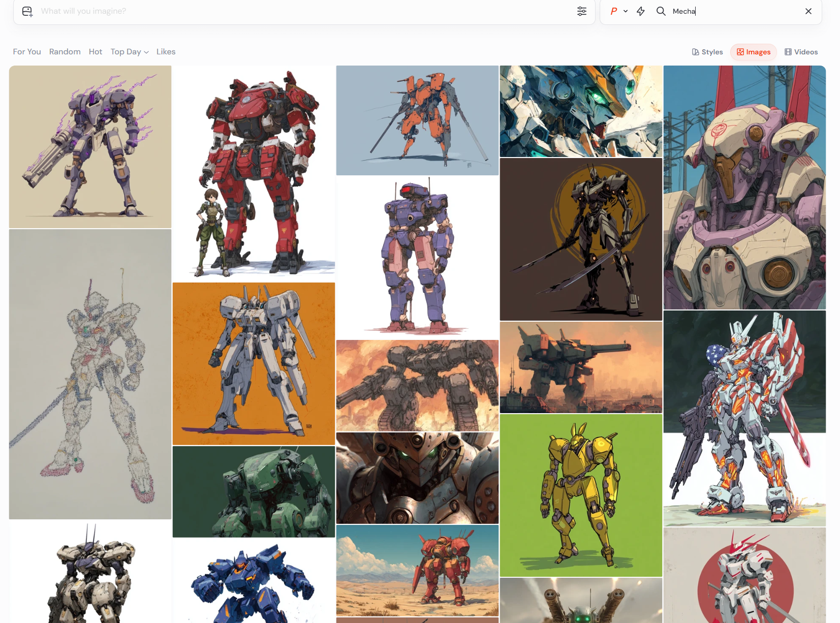Focus the 'What will you imagine?' prompt box

[305, 11]
